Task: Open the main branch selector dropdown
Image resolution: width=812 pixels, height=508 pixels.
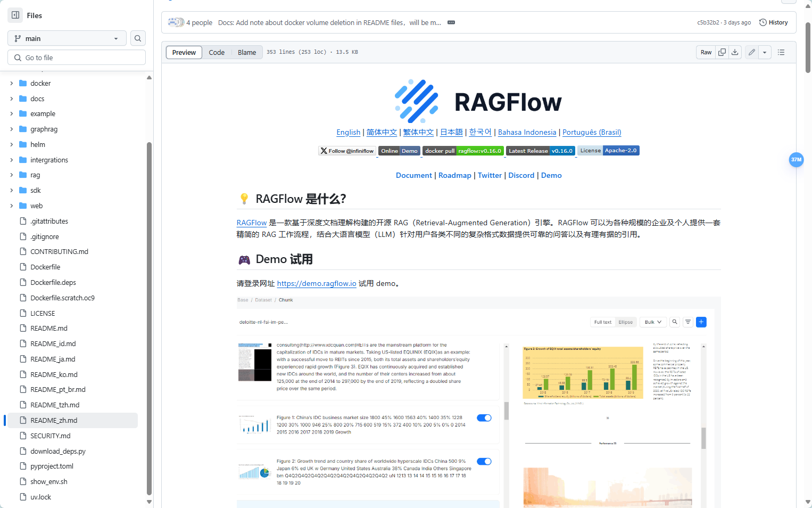Action: click(x=67, y=38)
